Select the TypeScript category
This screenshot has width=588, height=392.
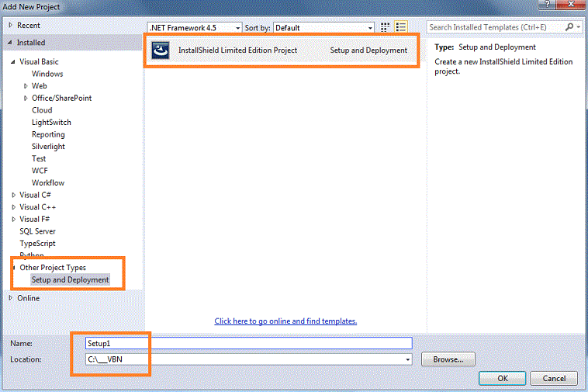pyautogui.click(x=37, y=244)
